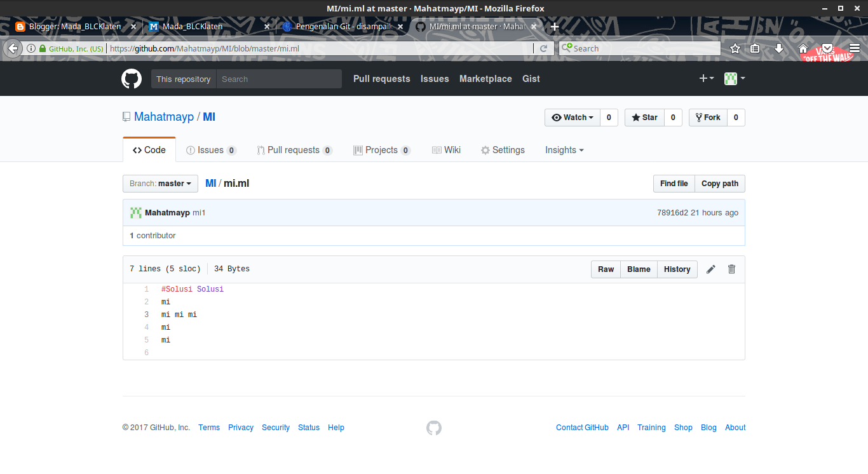Open the Branch: master selector

pos(160,184)
